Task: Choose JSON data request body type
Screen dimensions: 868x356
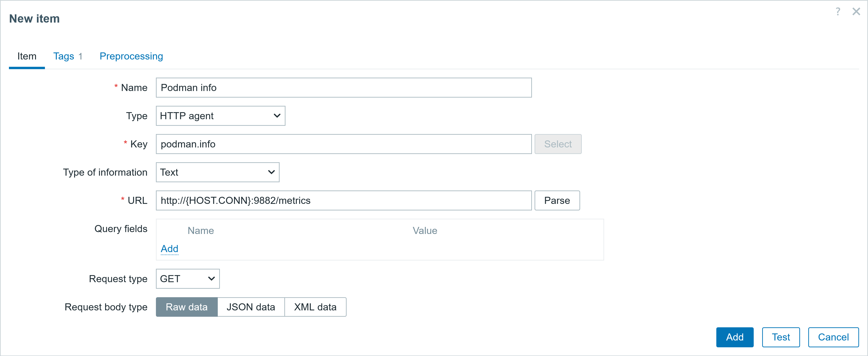Action: [251, 307]
